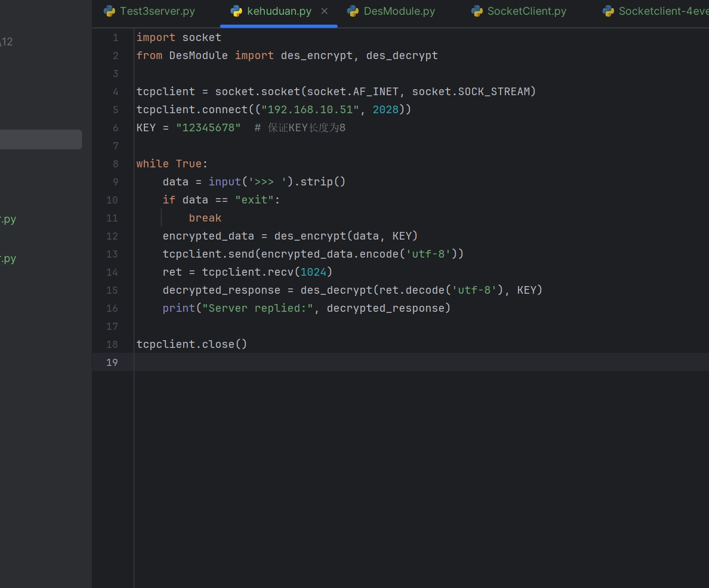Select the highlighted row in left sidebar

[x=41, y=139]
